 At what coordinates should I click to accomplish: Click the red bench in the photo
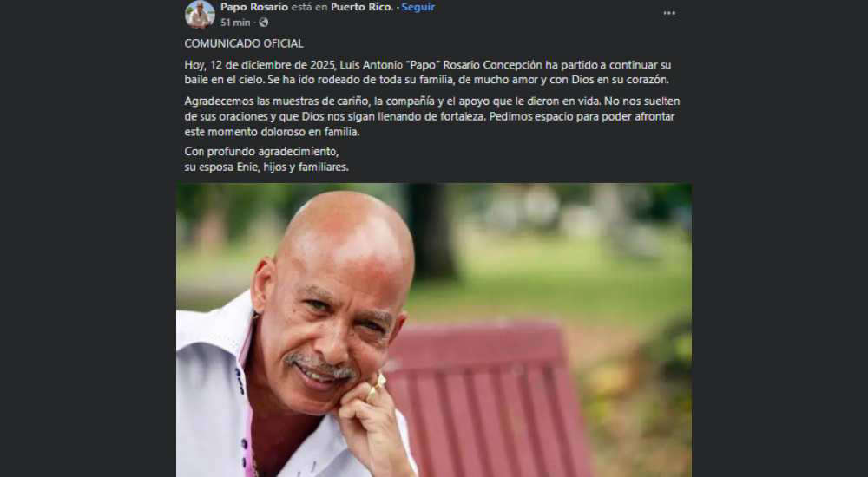[x=487, y=398]
